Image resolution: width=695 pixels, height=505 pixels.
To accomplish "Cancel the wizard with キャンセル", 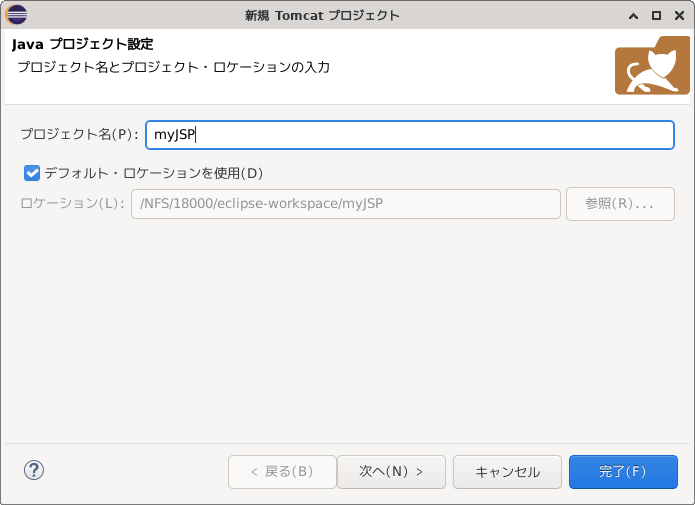I will coord(508,472).
